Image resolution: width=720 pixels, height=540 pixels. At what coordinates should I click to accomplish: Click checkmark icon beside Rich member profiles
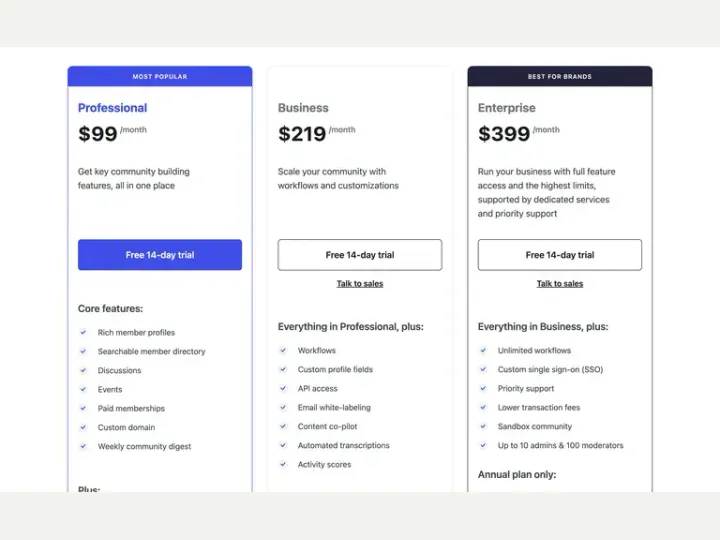(83, 332)
